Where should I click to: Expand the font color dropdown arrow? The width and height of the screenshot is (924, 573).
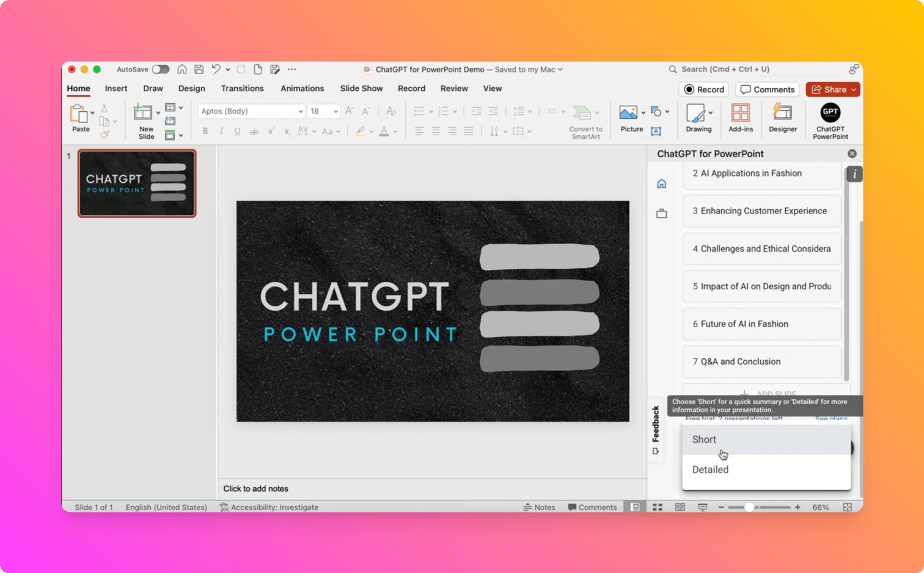pos(394,131)
